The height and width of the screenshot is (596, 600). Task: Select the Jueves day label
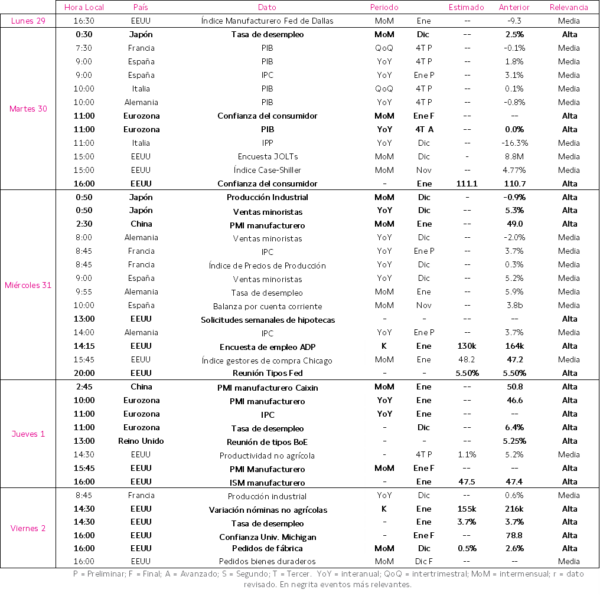(x=28, y=434)
